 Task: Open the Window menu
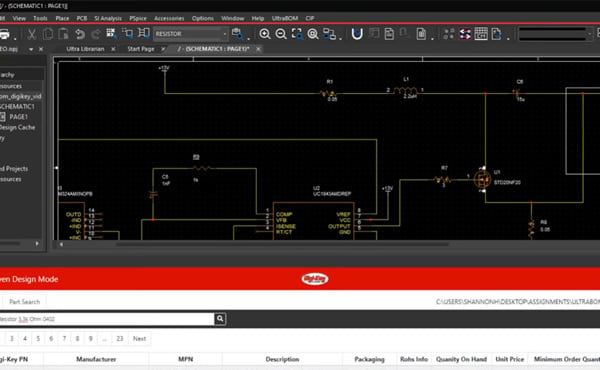[x=233, y=18]
